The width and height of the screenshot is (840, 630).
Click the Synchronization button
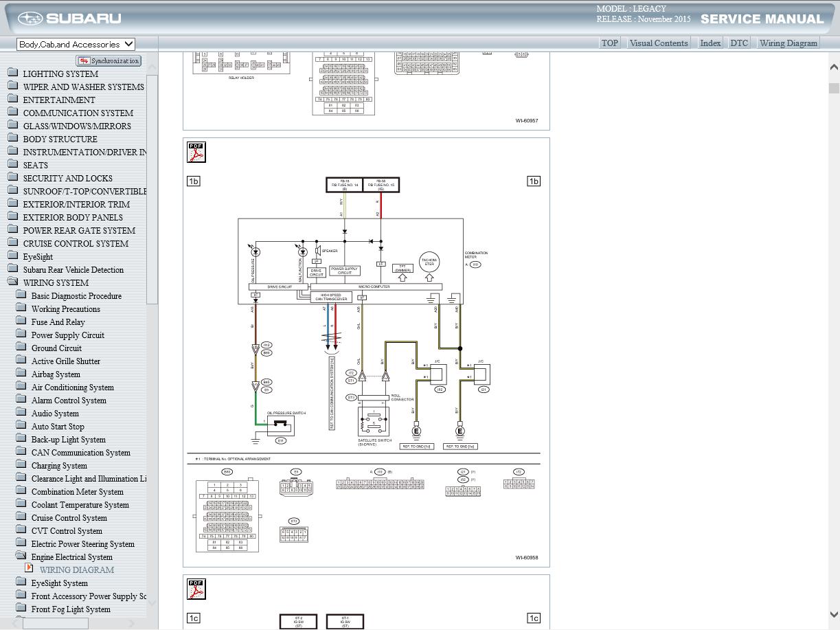(109, 61)
